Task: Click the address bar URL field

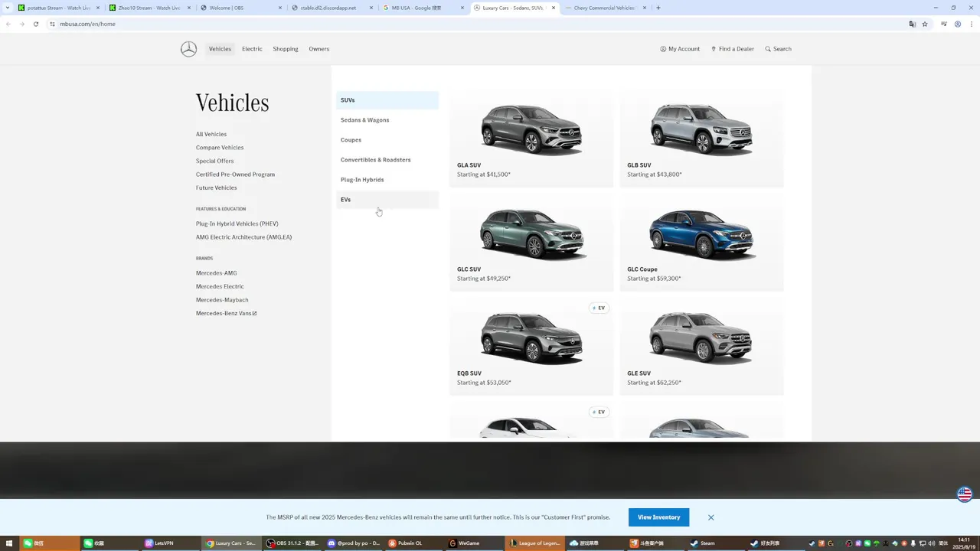Action: [x=475, y=24]
